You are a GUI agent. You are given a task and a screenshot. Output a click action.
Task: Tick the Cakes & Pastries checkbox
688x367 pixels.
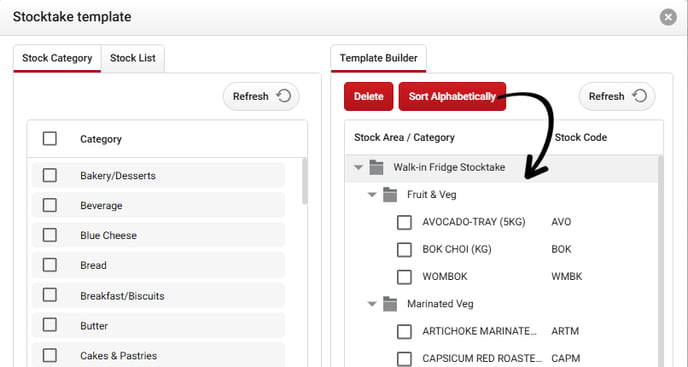coord(50,355)
